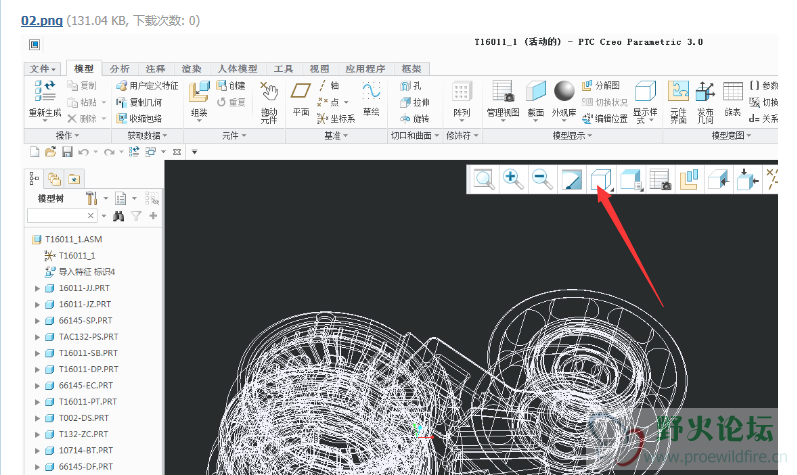Click the binoculars search icon in model tree
Image resolution: width=797 pixels, height=475 pixels.
[118, 216]
